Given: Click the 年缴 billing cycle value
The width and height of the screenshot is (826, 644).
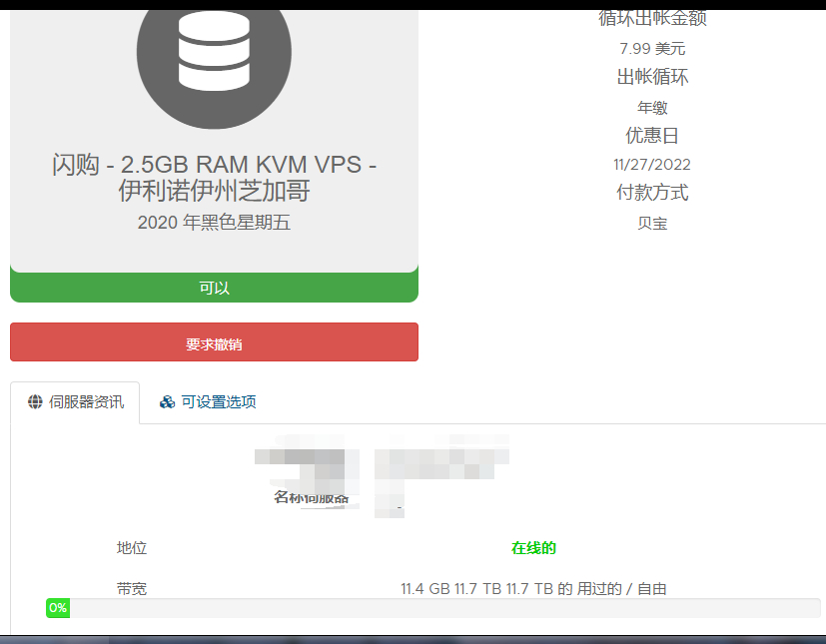Looking at the screenshot, I should 652,108.
